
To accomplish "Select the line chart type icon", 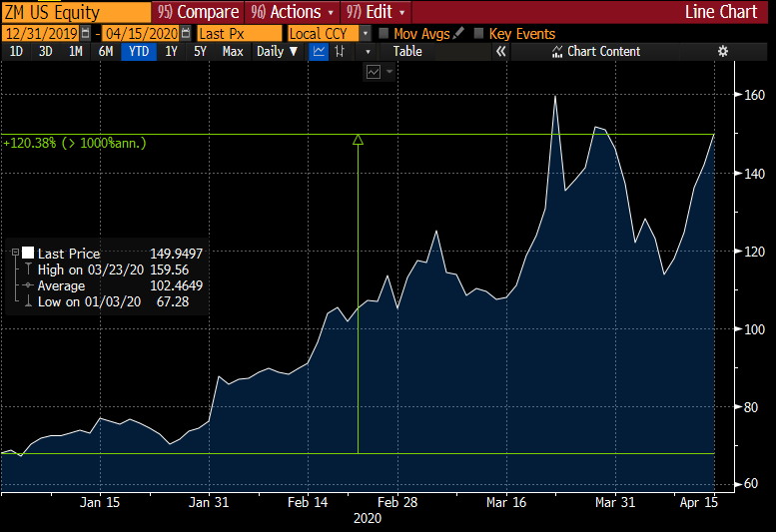I will pyautogui.click(x=319, y=51).
